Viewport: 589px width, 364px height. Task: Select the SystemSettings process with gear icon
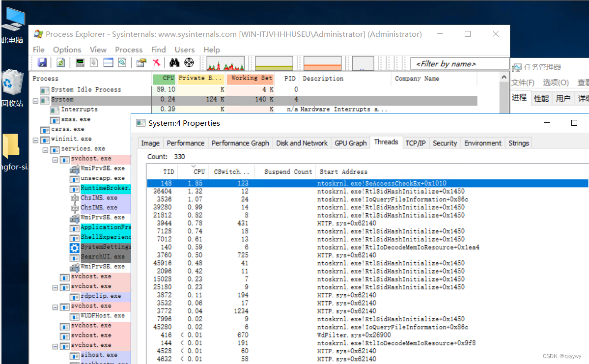pyautogui.click(x=100, y=247)
